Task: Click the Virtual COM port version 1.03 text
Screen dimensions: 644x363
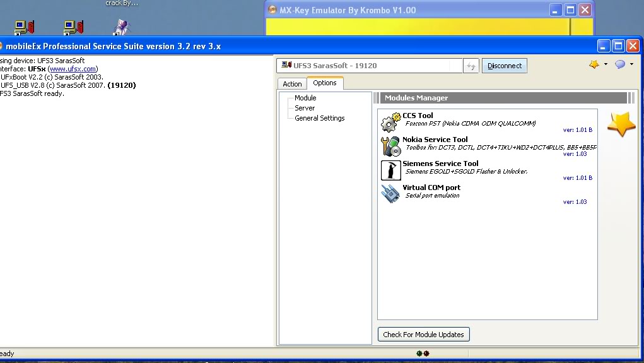Action: coord(575,202)
